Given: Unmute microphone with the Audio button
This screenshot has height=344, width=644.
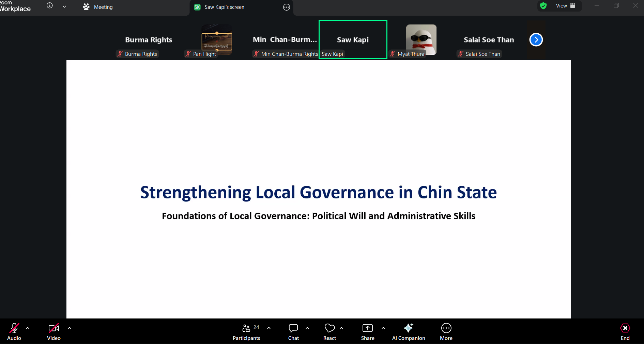Looking at the screenshot, I should 14,332.
